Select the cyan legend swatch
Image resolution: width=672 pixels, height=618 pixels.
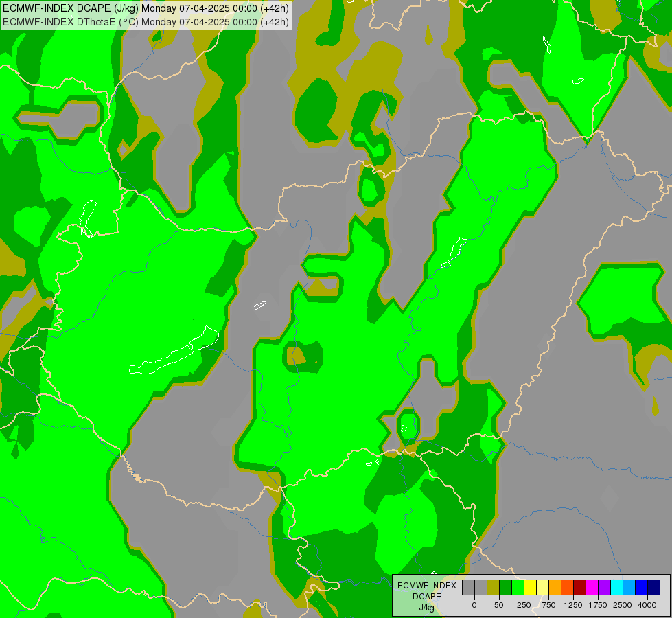(x=616, y=588)
